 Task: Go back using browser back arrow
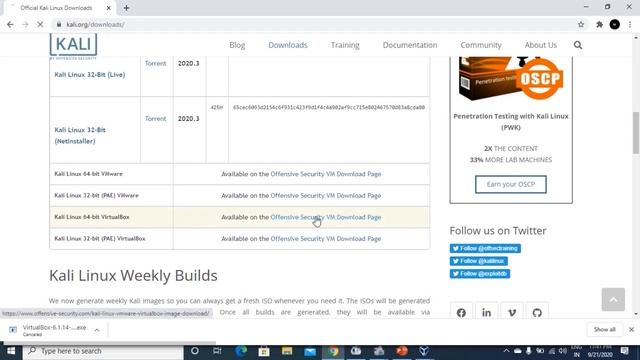(10, 24)
